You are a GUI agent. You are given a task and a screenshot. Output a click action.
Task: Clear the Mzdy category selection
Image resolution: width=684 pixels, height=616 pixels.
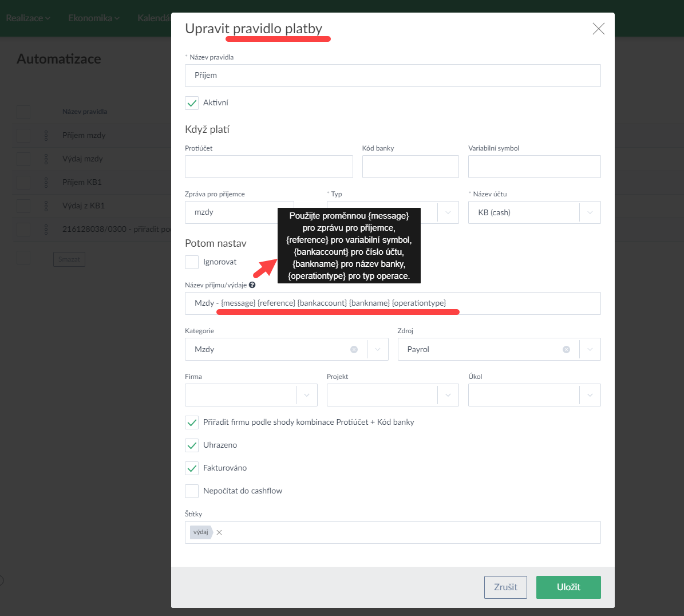point(354,349)
